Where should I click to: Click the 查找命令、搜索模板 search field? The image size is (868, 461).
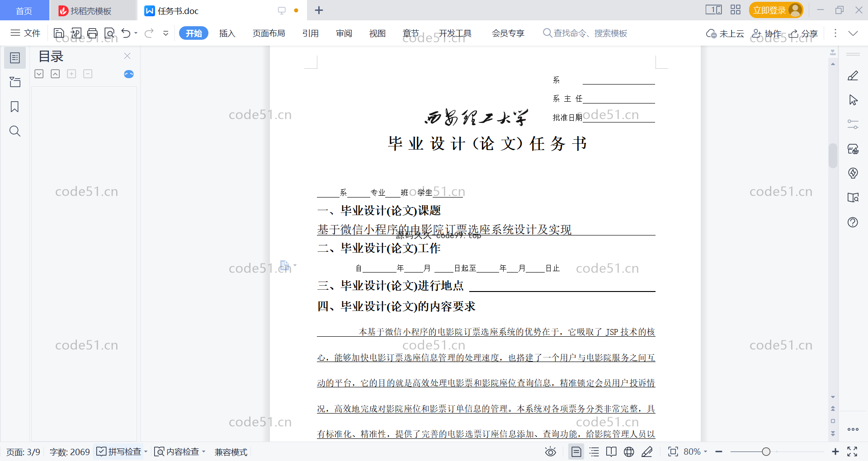point(585,33)
